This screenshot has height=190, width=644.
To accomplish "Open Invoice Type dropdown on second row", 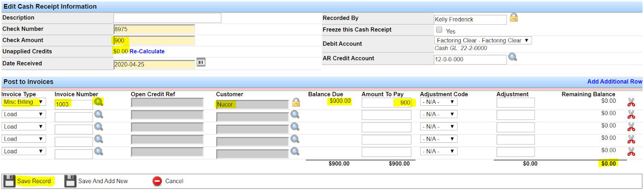I will point(24,114).
